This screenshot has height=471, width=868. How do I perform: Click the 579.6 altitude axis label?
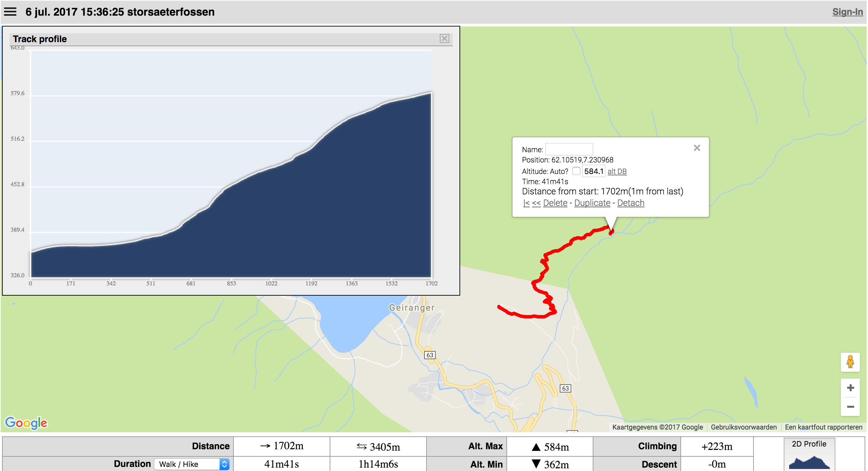tap(17, 93)
